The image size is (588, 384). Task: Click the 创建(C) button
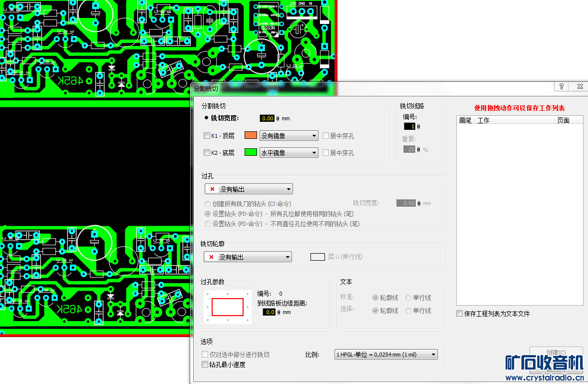(x=556, y=353)
